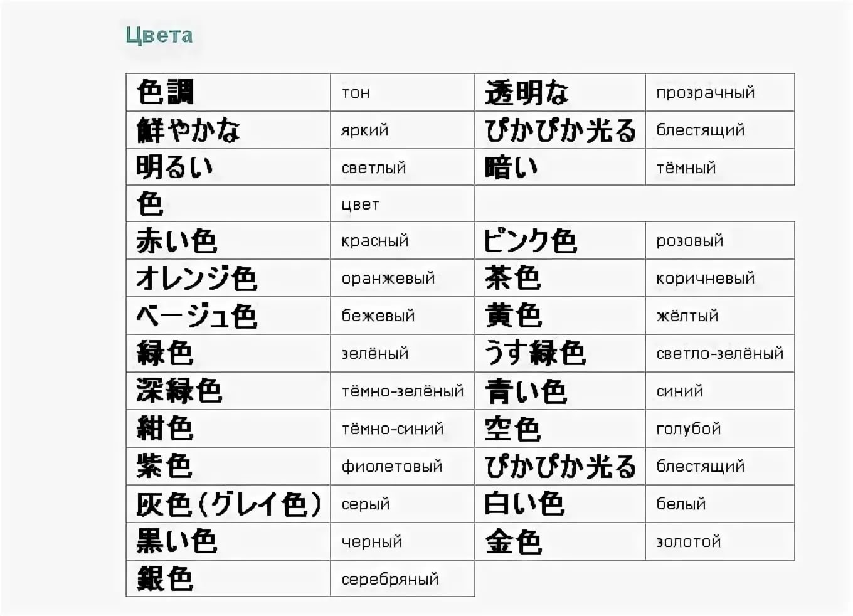Click the тёмно-зелёный cell
853x616 pixels.
coord(403,391)
